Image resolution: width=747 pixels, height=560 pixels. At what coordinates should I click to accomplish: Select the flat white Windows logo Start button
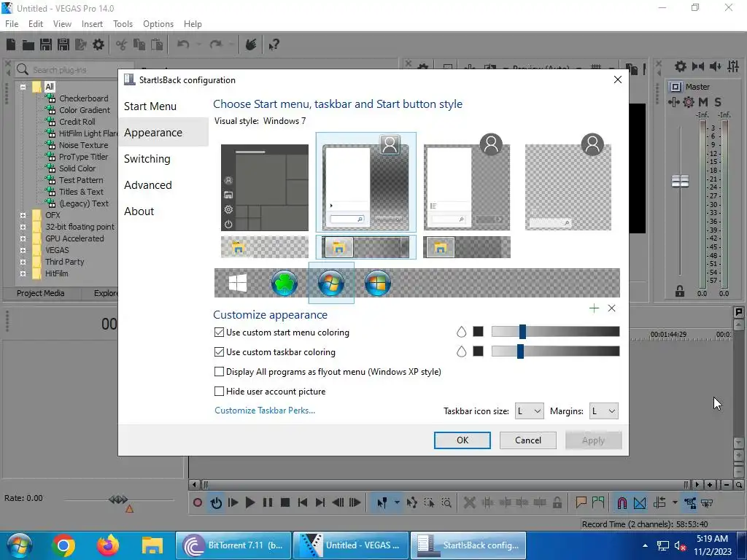(x=238, y=283)
